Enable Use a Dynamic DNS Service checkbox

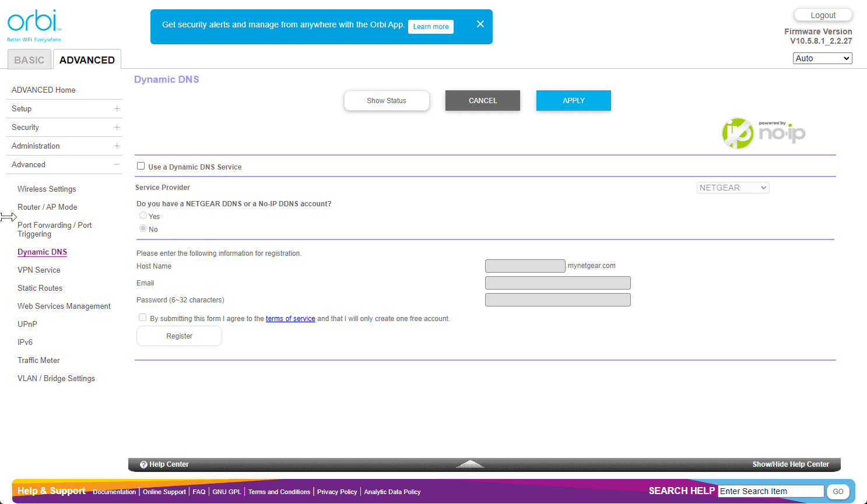141,166
